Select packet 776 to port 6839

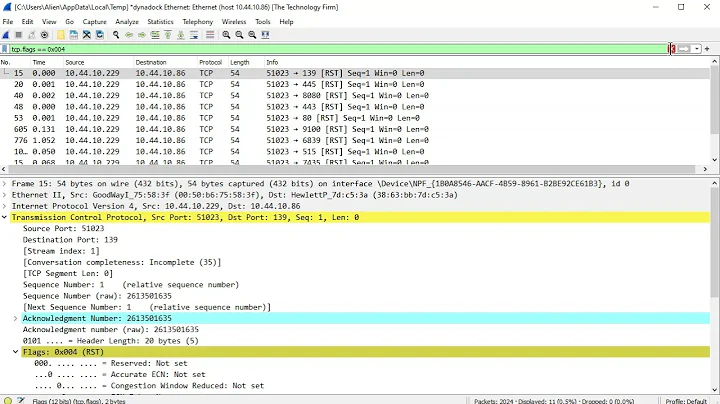pyautogui.click(x=355, y=140)
